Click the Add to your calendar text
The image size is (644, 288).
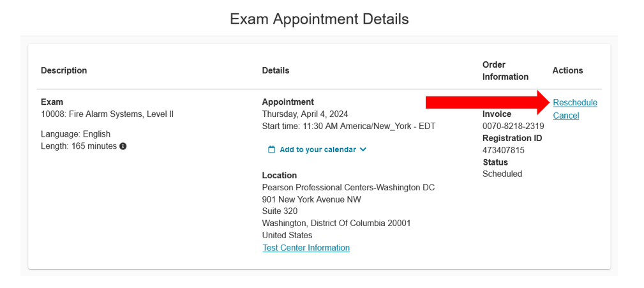point(318,149)
